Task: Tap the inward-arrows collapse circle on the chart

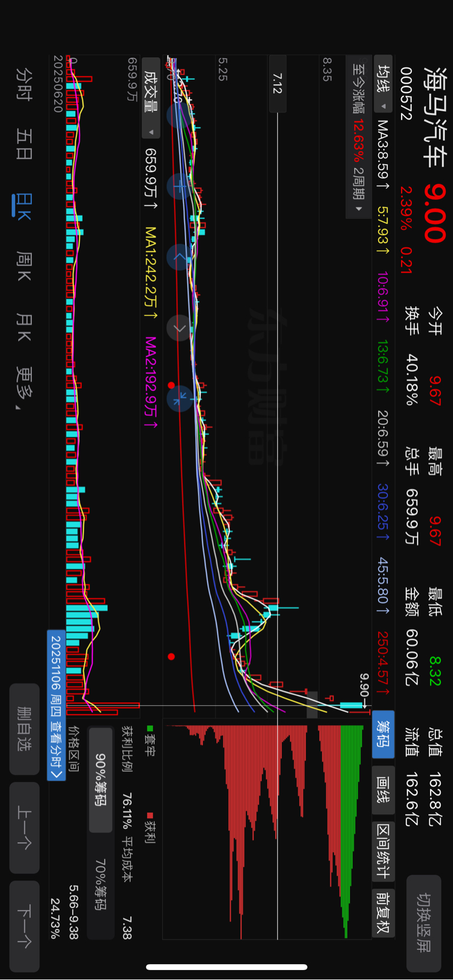Action: pos(179,399)
